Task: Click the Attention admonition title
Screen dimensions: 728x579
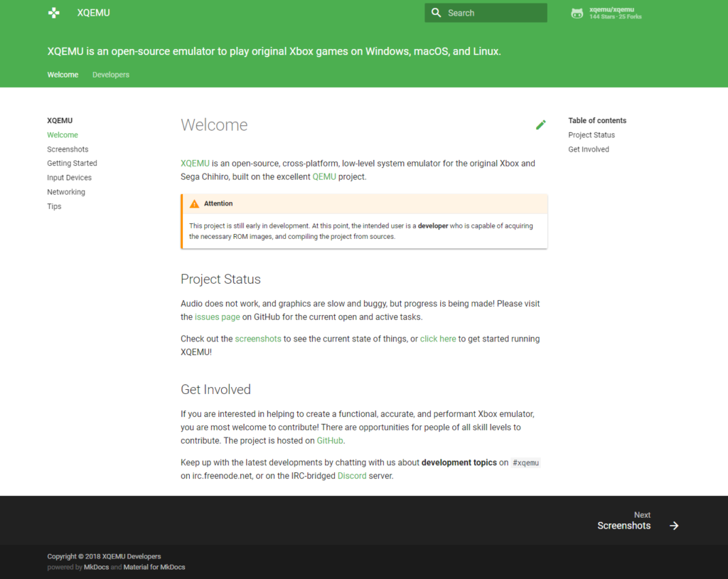Action: [218, 203]
